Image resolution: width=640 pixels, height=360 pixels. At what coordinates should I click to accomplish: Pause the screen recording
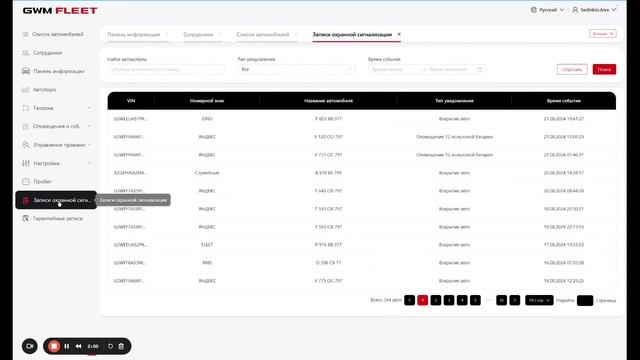click(x=67, y=346)
